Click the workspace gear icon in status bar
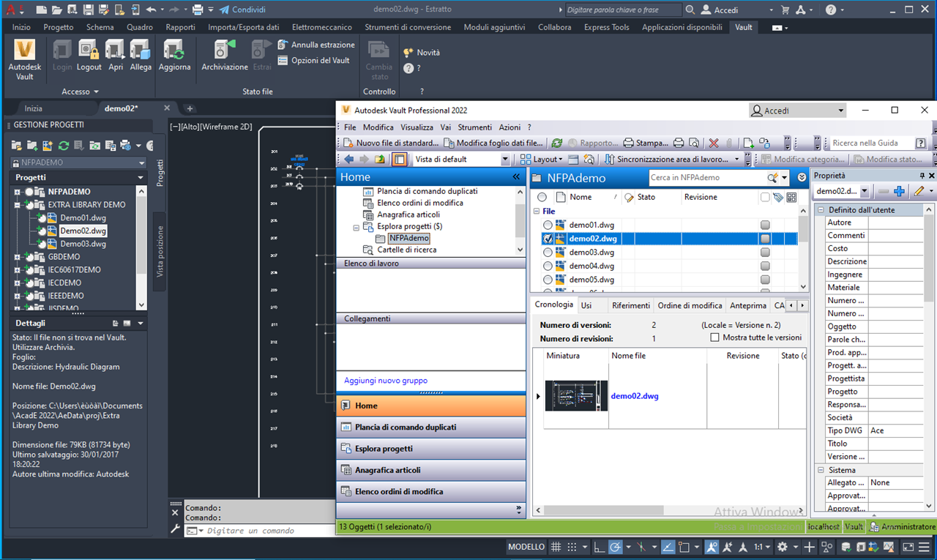Image resolution: width=937 pixels, height=560 pixels. click(x=783, y=547)
